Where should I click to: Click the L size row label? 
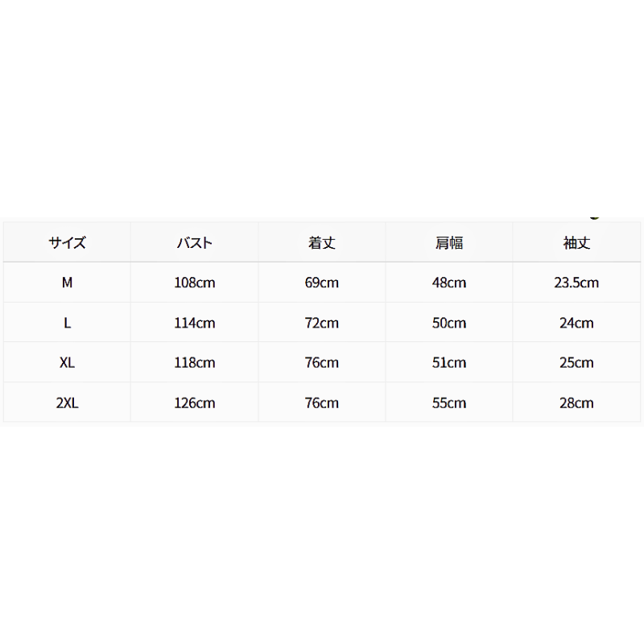[67, 323]
